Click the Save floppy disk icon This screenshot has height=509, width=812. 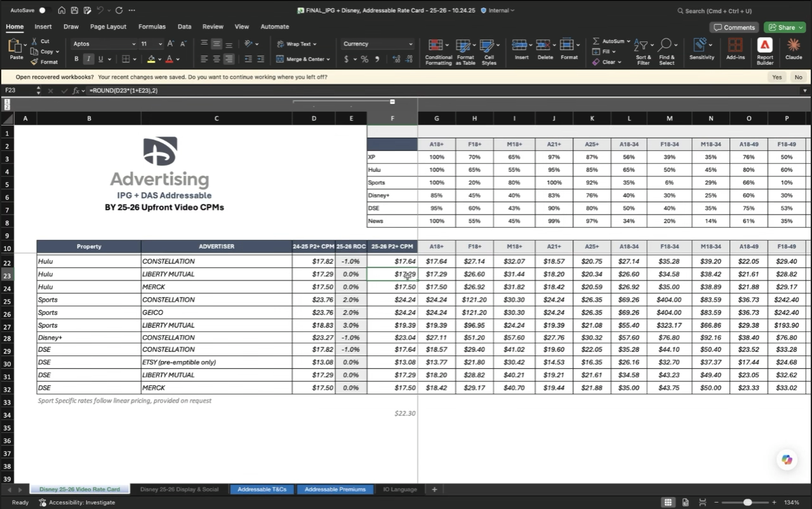coord(74,10)
